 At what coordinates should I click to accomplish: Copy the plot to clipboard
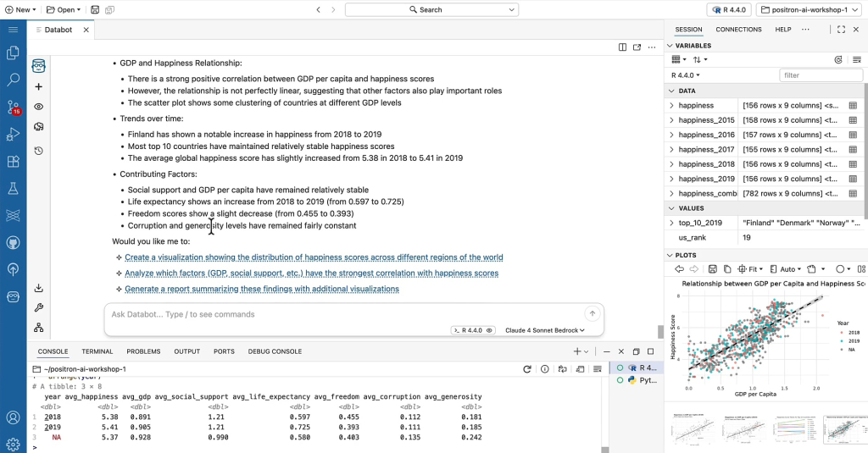[727, 268]
